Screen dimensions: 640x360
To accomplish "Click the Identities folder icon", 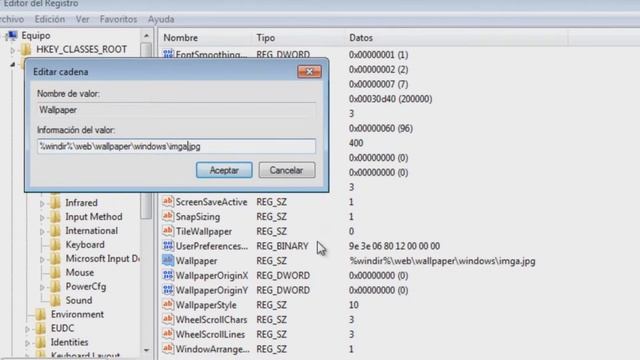I will [40, 342].
